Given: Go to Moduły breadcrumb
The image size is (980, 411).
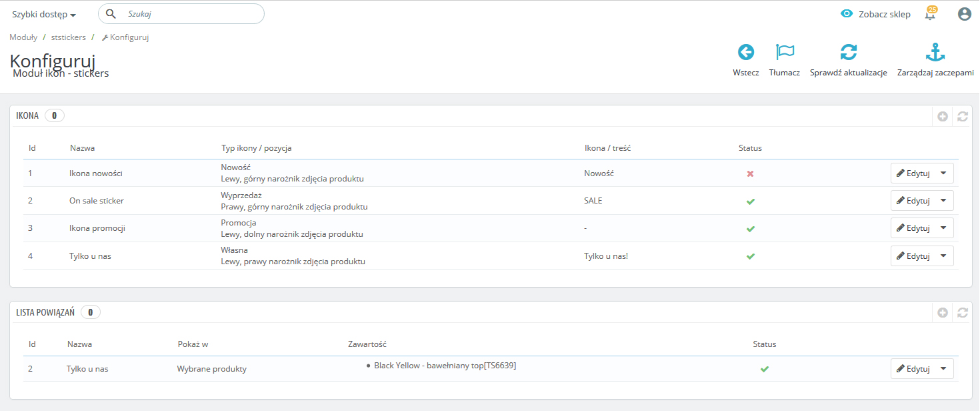Looking at the screenshot, I should (23, 37).
